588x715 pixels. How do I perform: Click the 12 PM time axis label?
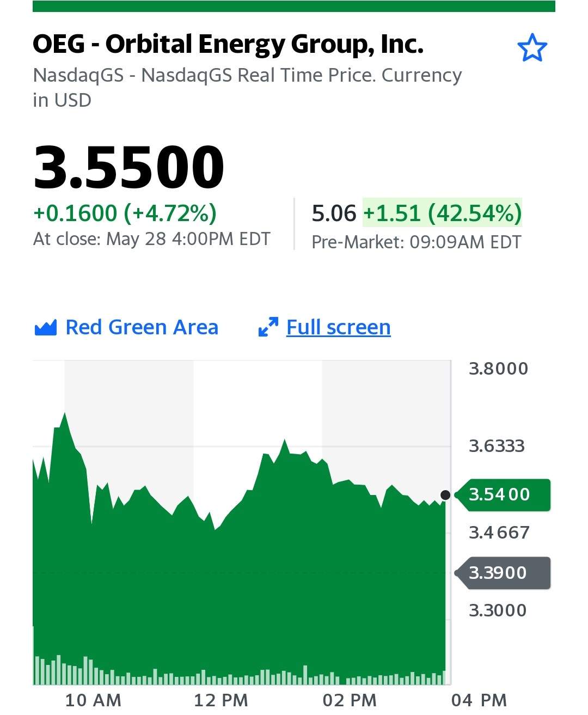click(x=221, y=700)
